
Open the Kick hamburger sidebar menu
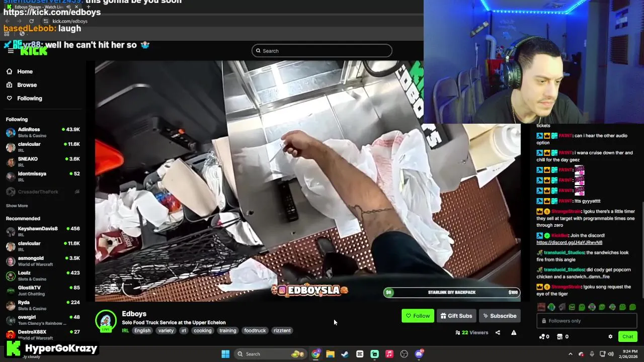[11, 51]
